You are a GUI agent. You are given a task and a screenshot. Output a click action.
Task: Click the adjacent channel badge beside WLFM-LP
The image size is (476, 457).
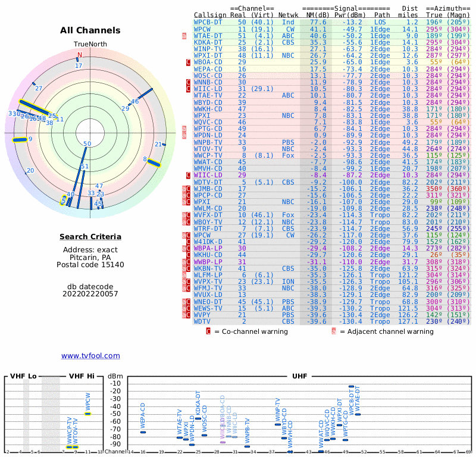point(184,275)
